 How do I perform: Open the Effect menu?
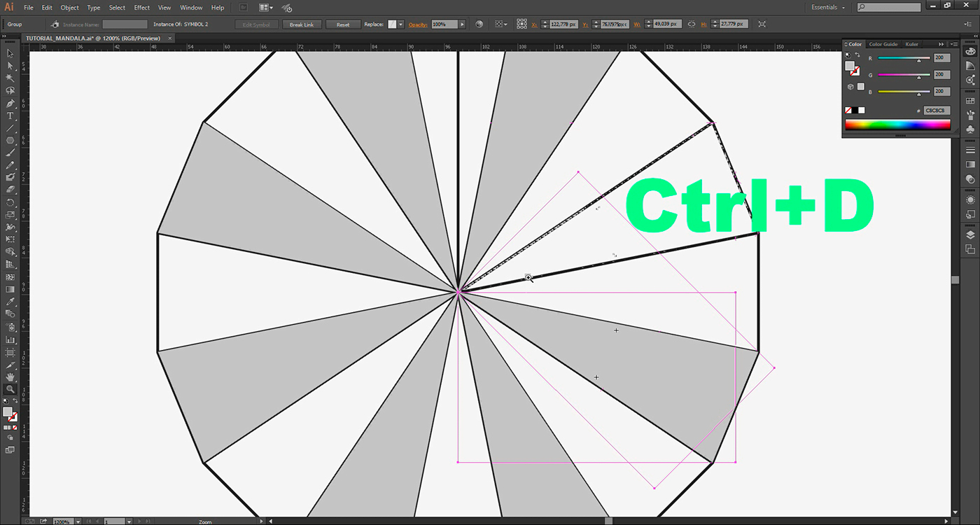coord(142,8)
